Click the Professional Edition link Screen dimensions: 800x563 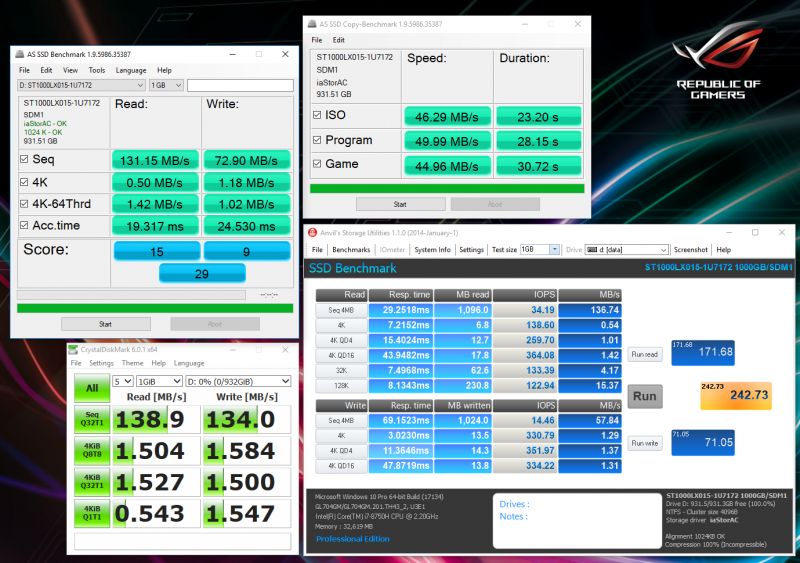point(353,538)
